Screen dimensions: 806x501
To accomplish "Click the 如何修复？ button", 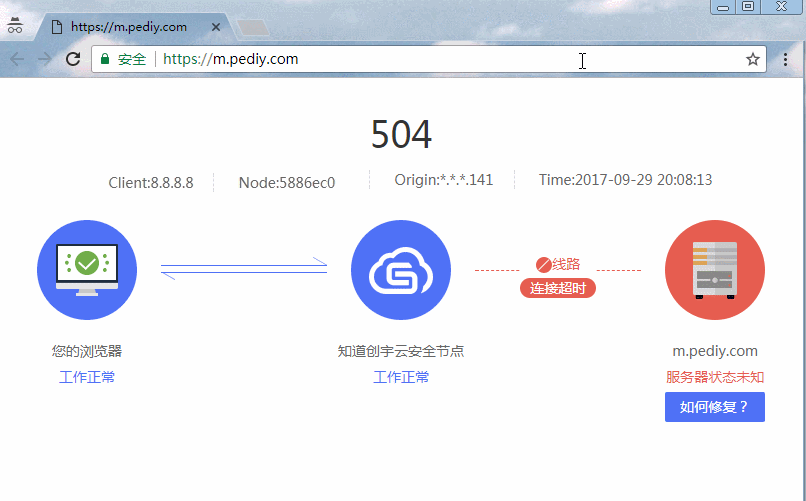I will [715, 407].
